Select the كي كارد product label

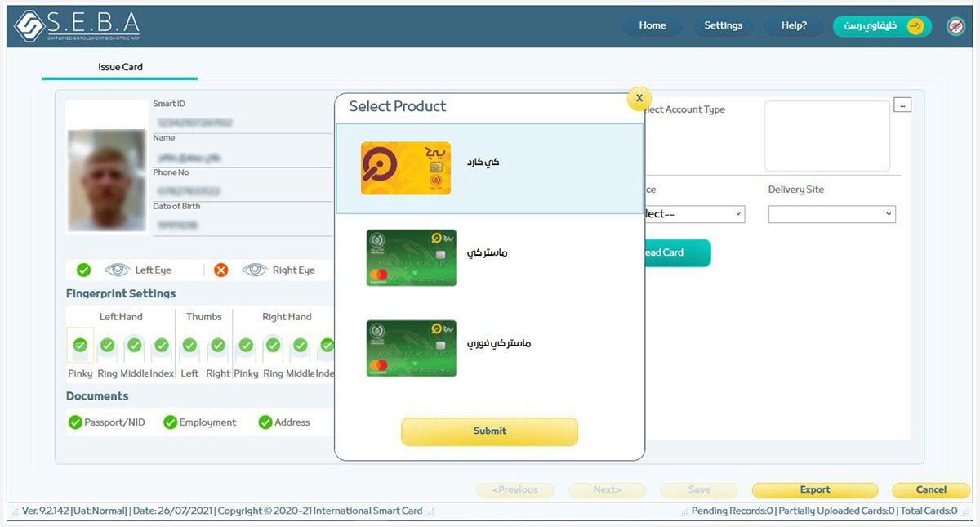pyautogui.click(x=483, y=162)
